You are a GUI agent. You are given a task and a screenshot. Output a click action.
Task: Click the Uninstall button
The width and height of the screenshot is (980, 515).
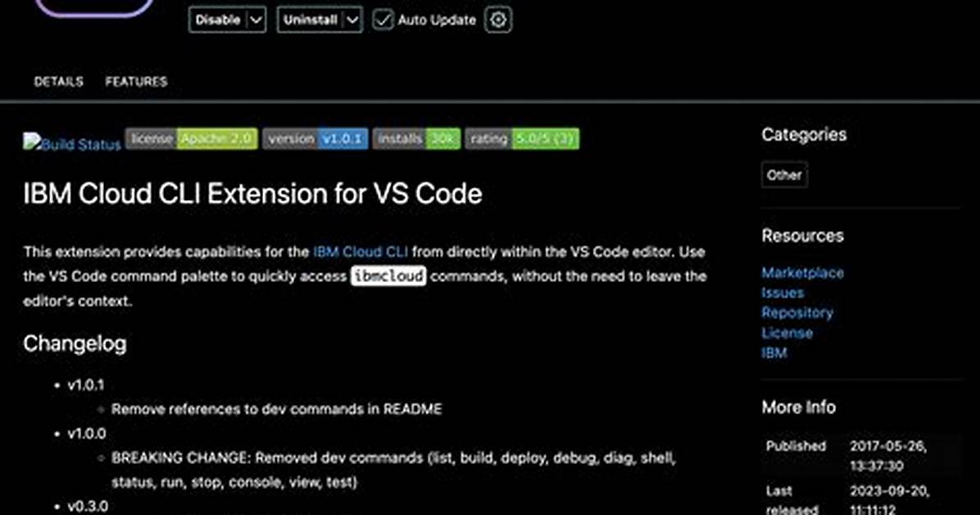[x=310, y=20]
